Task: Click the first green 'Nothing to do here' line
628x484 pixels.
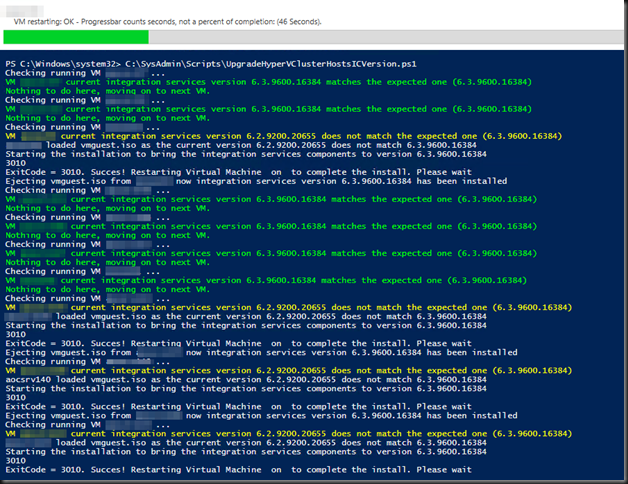Action: [107, 91]
